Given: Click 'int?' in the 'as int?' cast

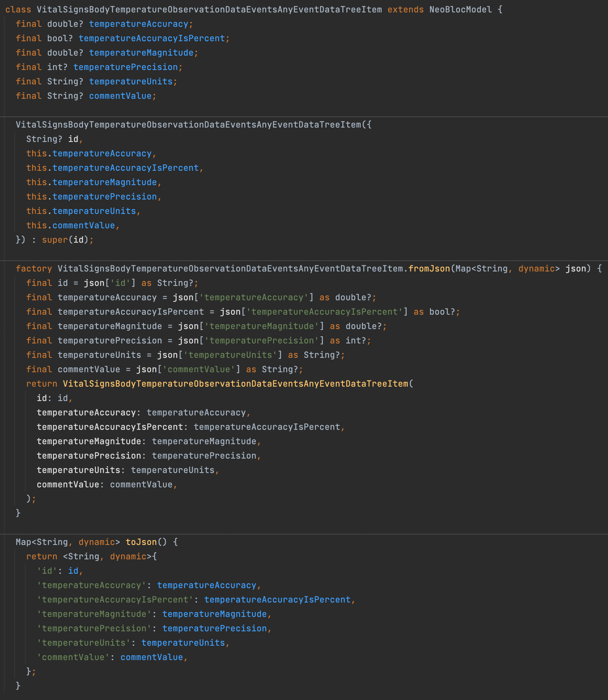Looking at the screenshot, I should tap(356, 341).
